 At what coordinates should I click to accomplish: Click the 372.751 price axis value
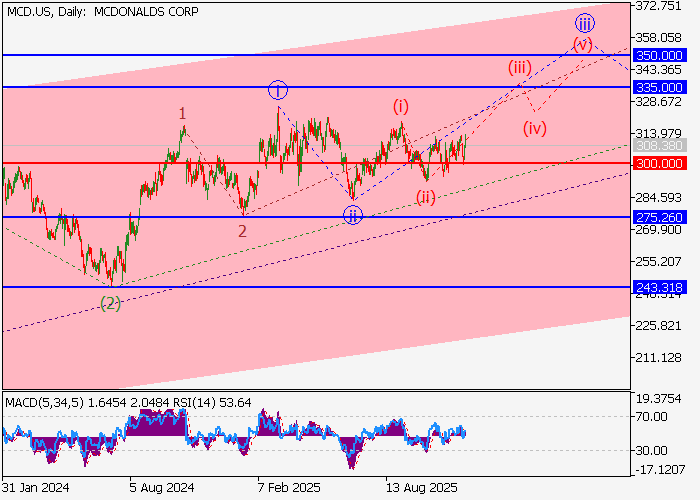pyautogui.click(x=658, y=6)
